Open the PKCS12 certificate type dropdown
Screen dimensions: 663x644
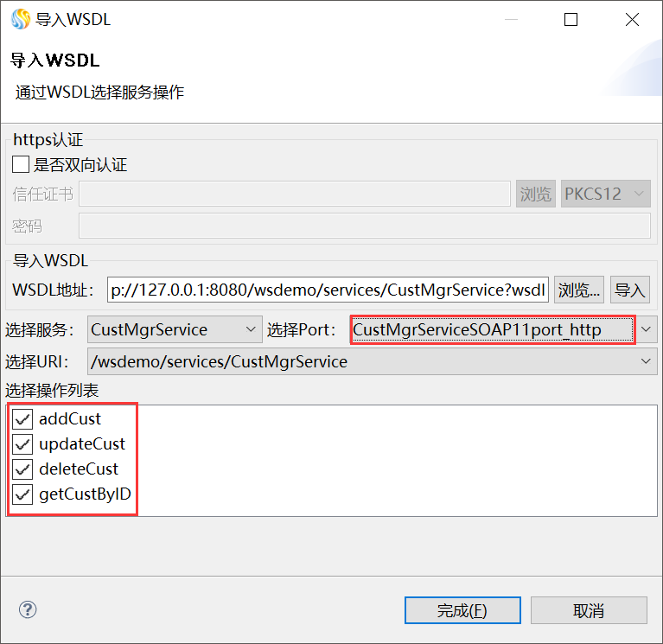click(605, 194)
